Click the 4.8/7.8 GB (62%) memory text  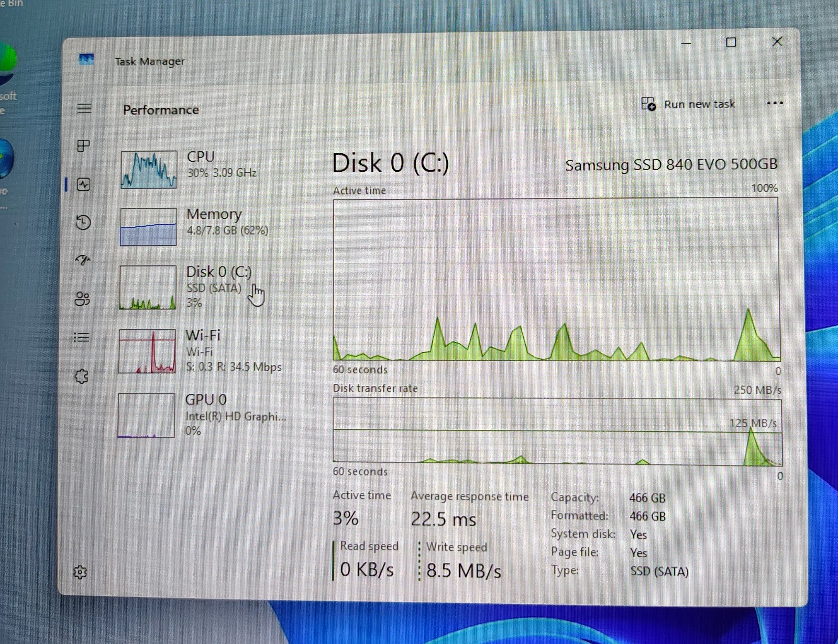[227, 230]
